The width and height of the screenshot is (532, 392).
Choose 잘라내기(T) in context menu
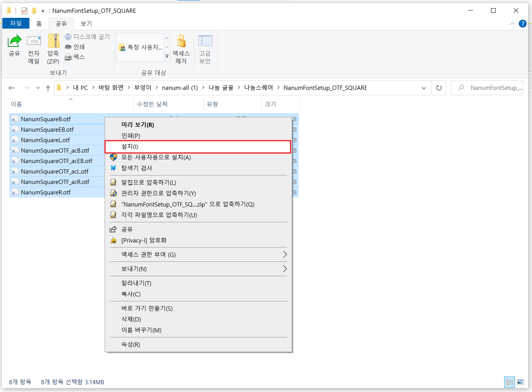(198, 283)
